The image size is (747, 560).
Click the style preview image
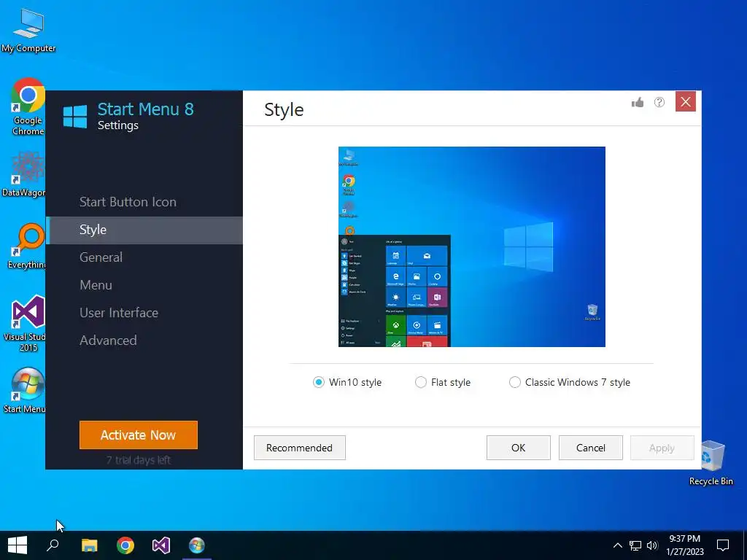tap(472, 246)
